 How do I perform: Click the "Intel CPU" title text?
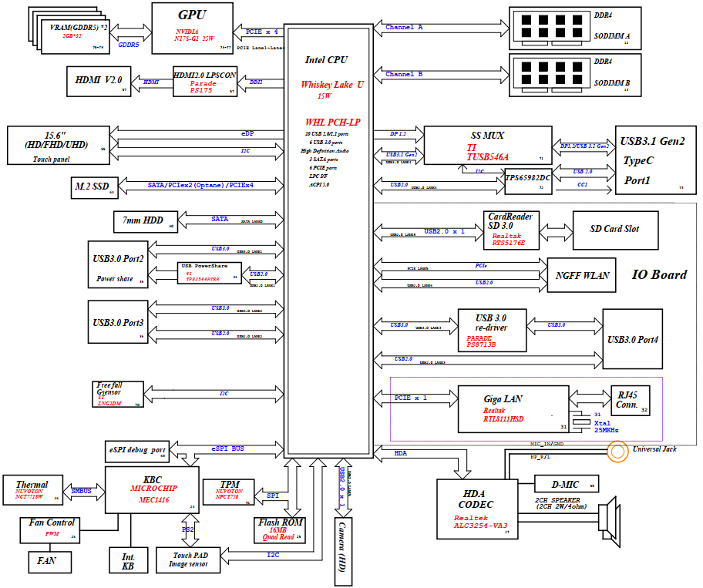click(x=326, y=60)
